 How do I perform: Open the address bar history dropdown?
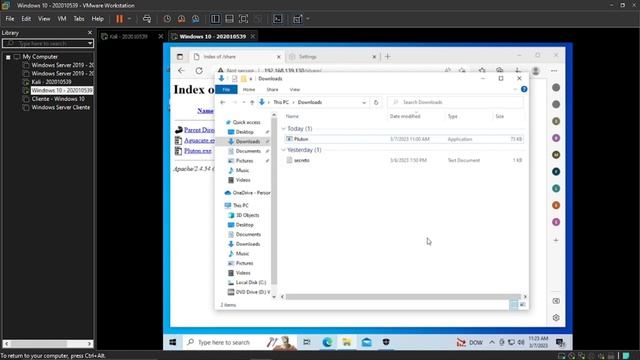tap(364, 102)
